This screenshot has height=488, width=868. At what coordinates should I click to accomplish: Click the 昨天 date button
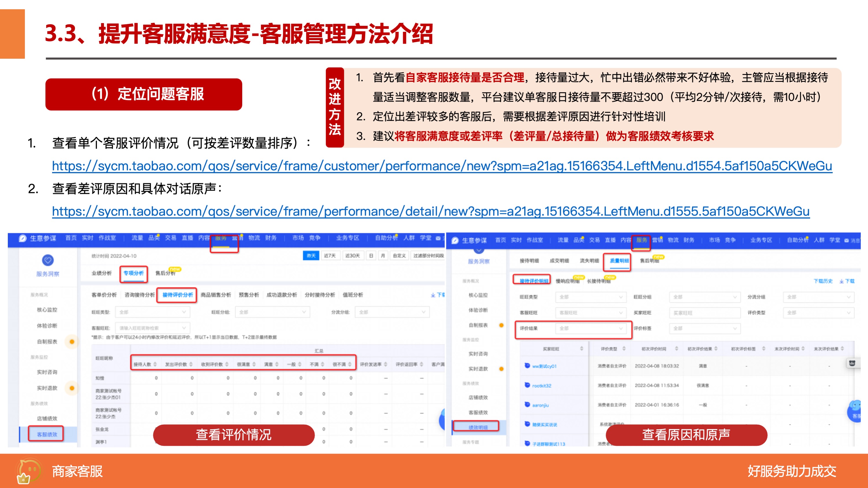pos(311,256)
